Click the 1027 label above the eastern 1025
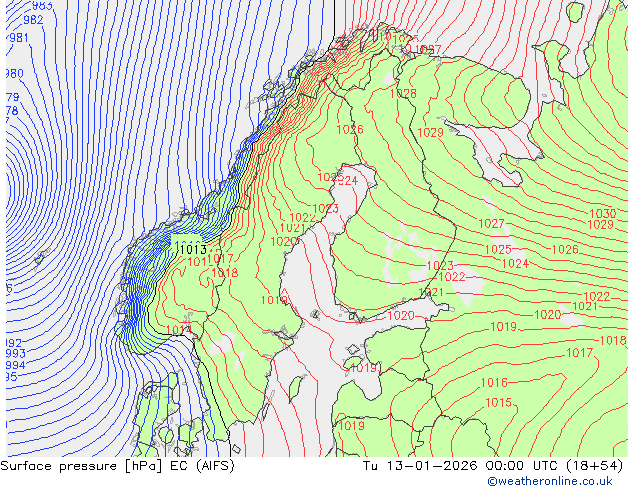The image size is (634, 490). click(491, 224)
